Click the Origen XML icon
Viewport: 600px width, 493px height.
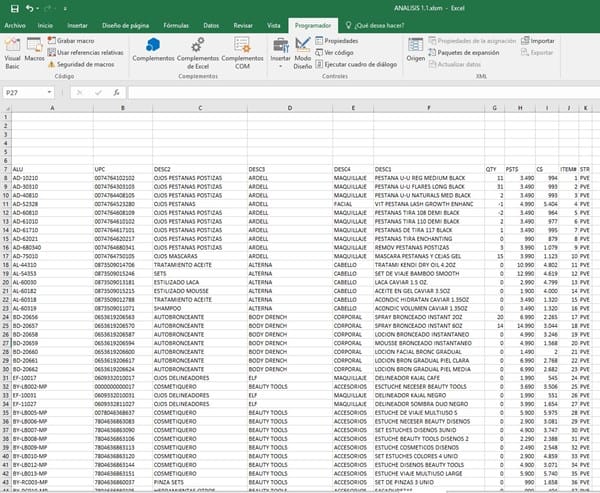[x=415, y=50]
